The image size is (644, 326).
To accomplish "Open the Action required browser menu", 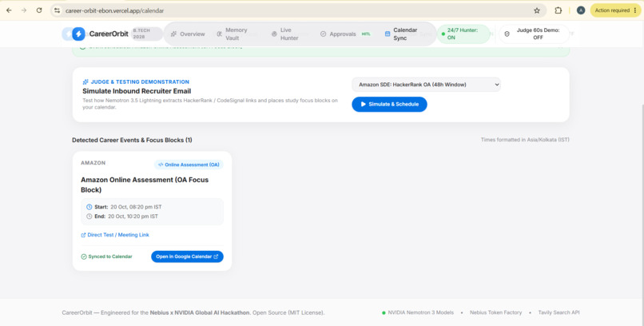I will click(616, 10).
